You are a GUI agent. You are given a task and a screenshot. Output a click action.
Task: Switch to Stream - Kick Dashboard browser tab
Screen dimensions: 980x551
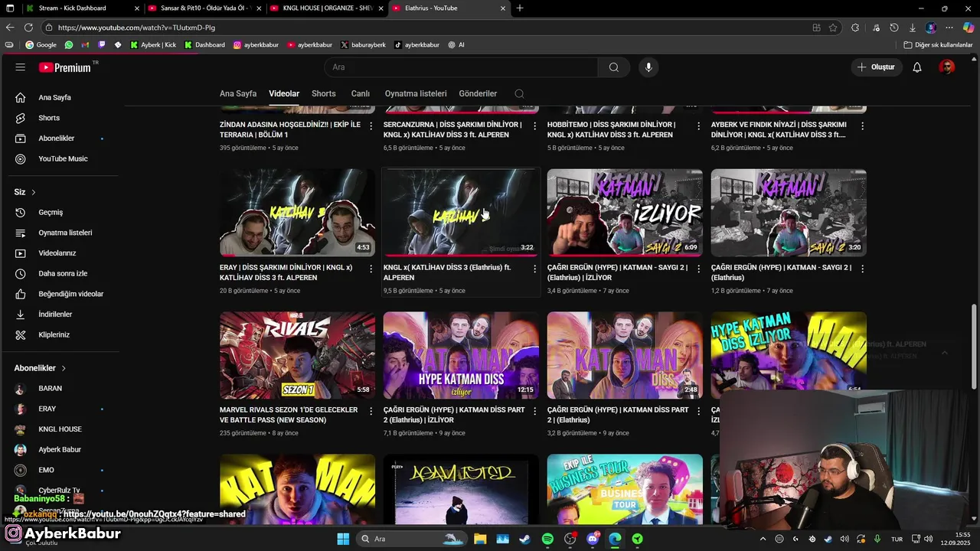[x=81, y=8]
